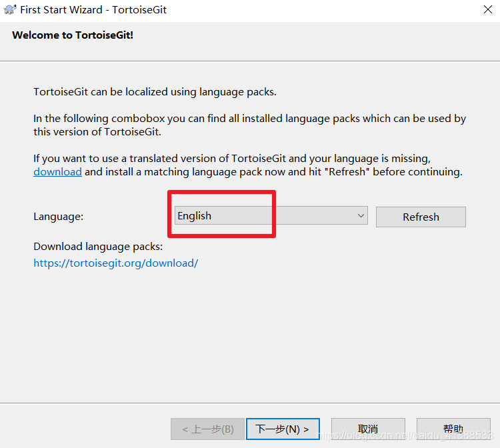Open the tortoisegit.org/download URL link

click(x=116, y=263)
